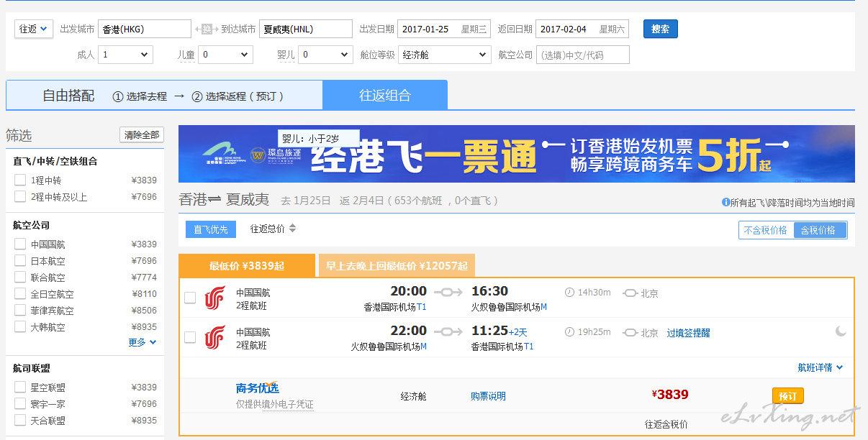Select the 22:00 return flight checkbox

click(190, 337)
